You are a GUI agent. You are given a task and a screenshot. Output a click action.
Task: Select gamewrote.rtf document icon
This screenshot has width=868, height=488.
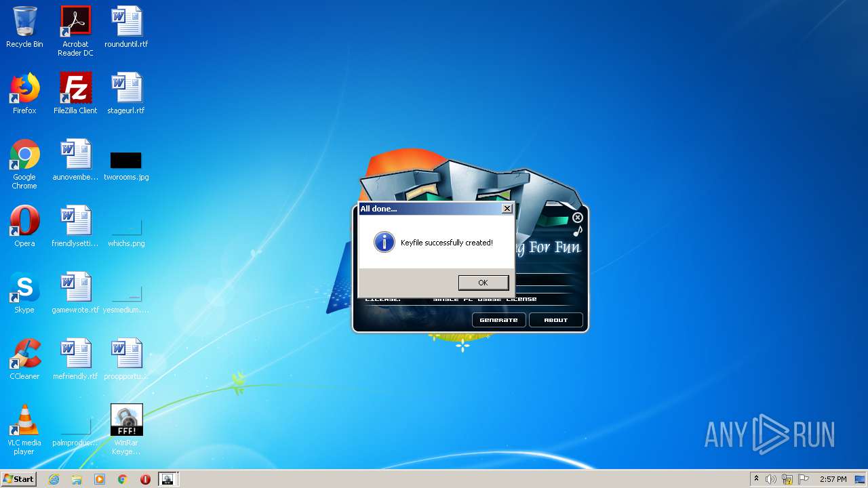[x=75, y=293]
